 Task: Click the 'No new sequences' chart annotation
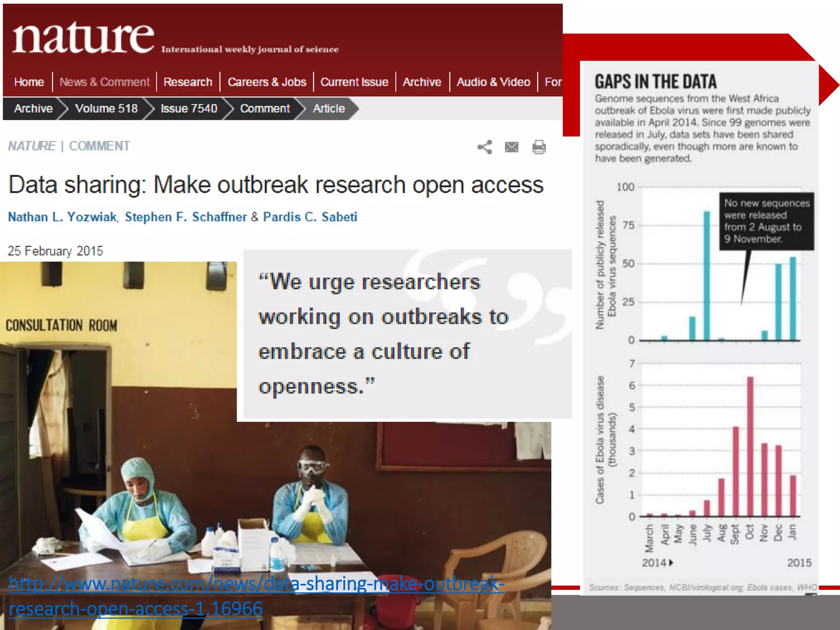767,221
